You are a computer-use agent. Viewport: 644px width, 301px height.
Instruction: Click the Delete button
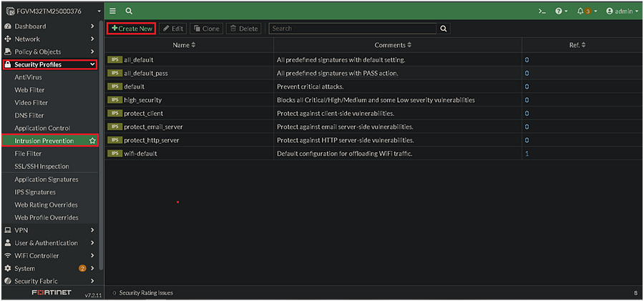click(x=243, y=29)
